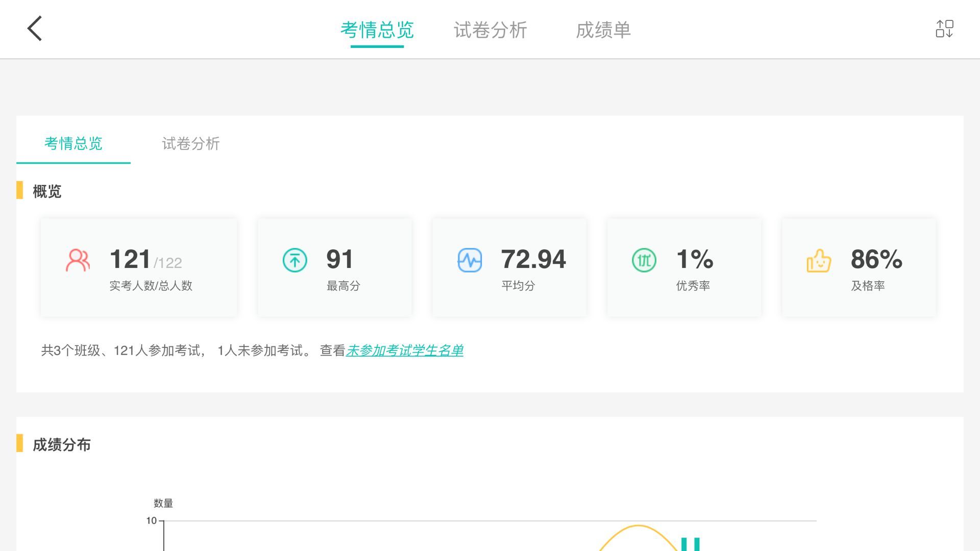Click the 72.94 average score value
Image resolution: width=980 pixels, height=551 pixels.
[x=533, y=259]
